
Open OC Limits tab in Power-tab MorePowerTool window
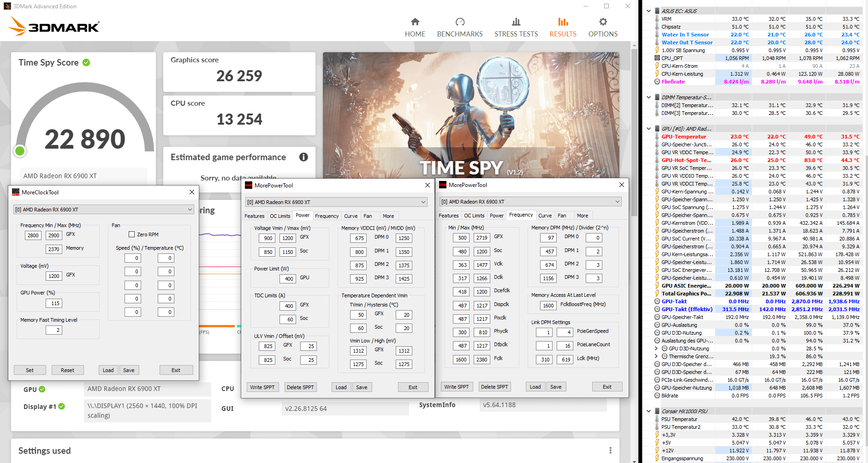point(280,216)
